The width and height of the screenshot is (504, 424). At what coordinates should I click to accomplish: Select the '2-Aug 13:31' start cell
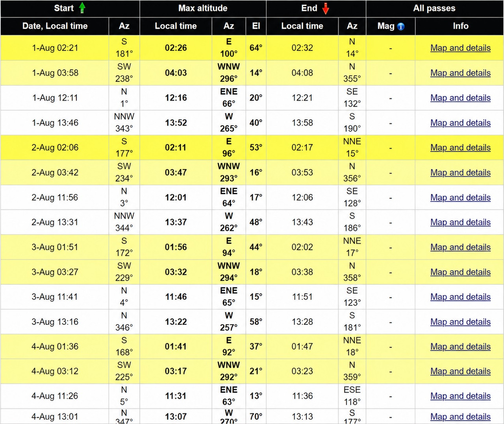(x=55, y=222)
